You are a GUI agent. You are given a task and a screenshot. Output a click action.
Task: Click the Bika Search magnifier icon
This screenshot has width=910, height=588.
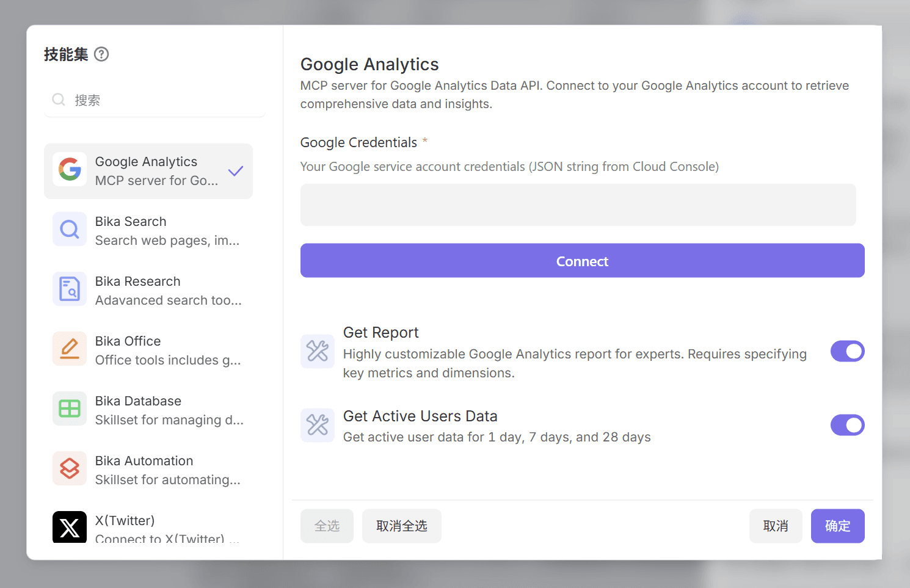click(69, 230)
